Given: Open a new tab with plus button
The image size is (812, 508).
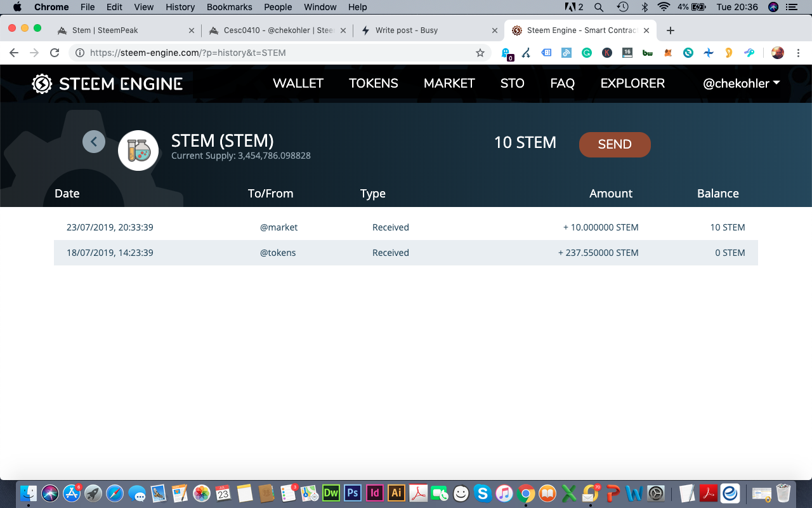Looking at the screenshot, I should [x=671, y=30].
